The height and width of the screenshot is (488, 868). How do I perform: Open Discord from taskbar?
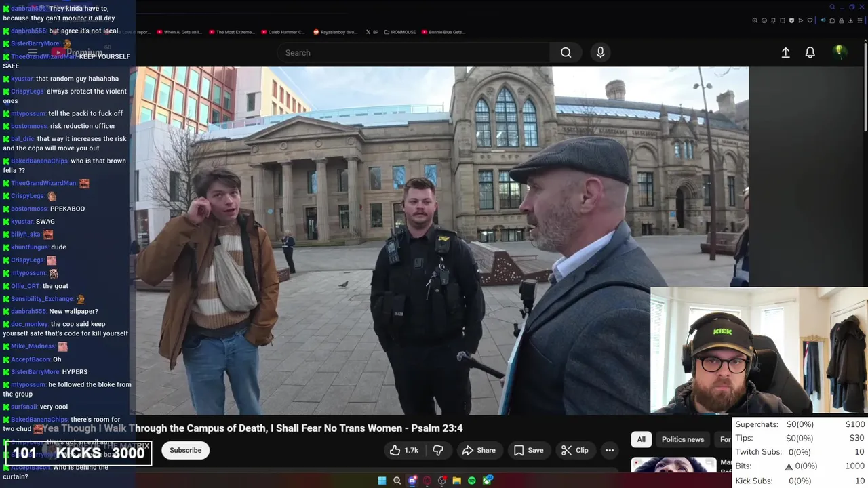click(x=412, y=481)
